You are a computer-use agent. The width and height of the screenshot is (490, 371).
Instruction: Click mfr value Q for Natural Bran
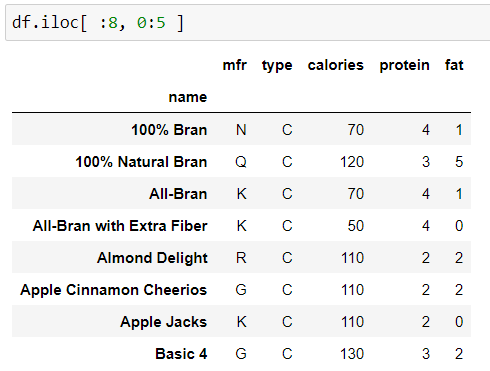[241, 162]
